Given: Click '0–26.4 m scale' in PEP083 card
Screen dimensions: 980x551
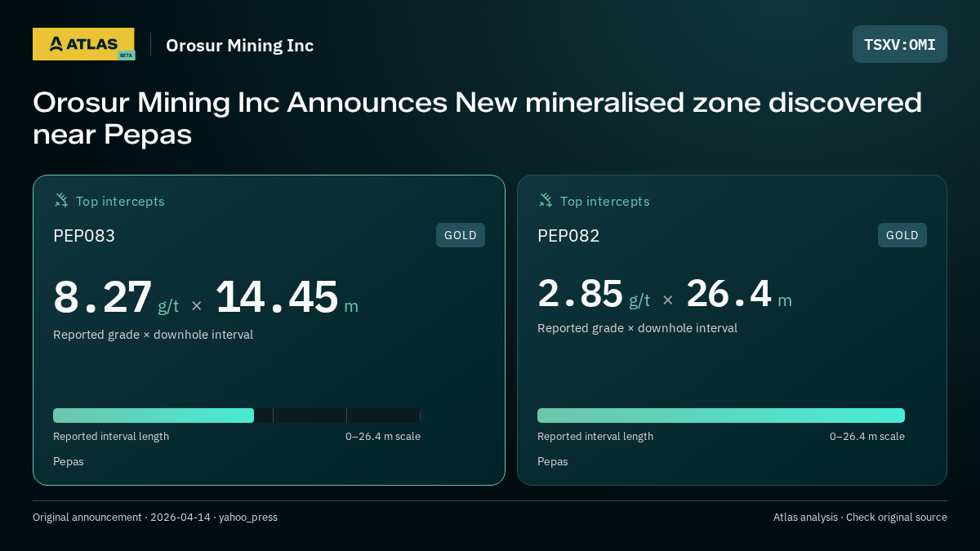Looking at the screenshot, I should [x=383, y=437].
